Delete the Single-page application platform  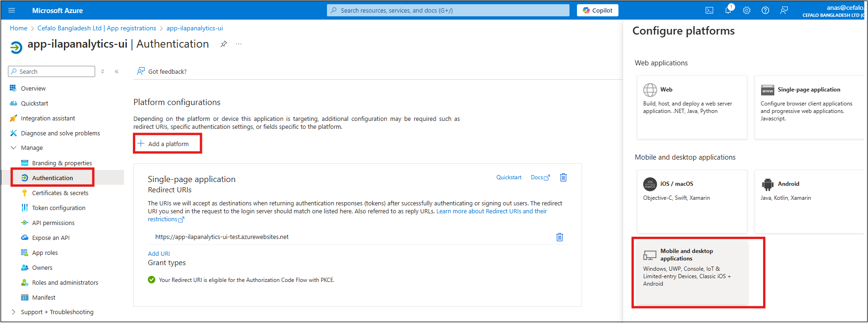point(563,177)
